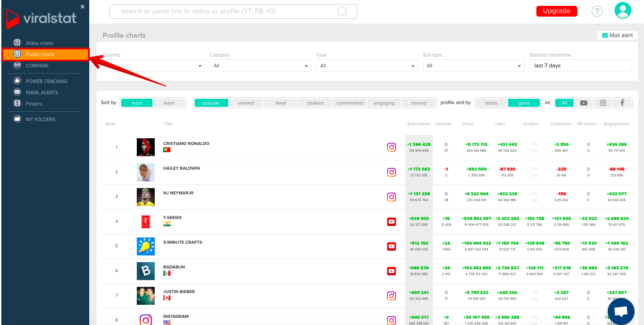Viewport: 644px width, 325px height.
Task: Click the Canada flag under Justin Bieber
Action: [x=167, y=298]
